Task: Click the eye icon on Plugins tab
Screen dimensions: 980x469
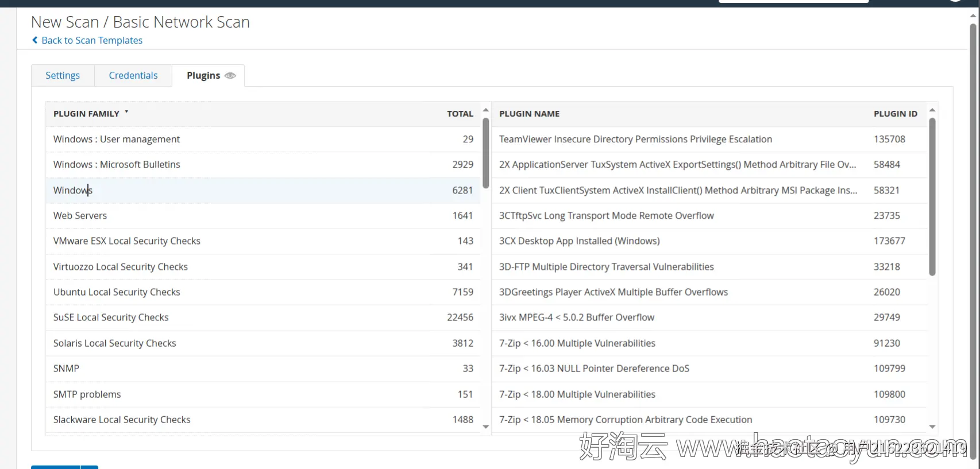Action: (230, 76)
